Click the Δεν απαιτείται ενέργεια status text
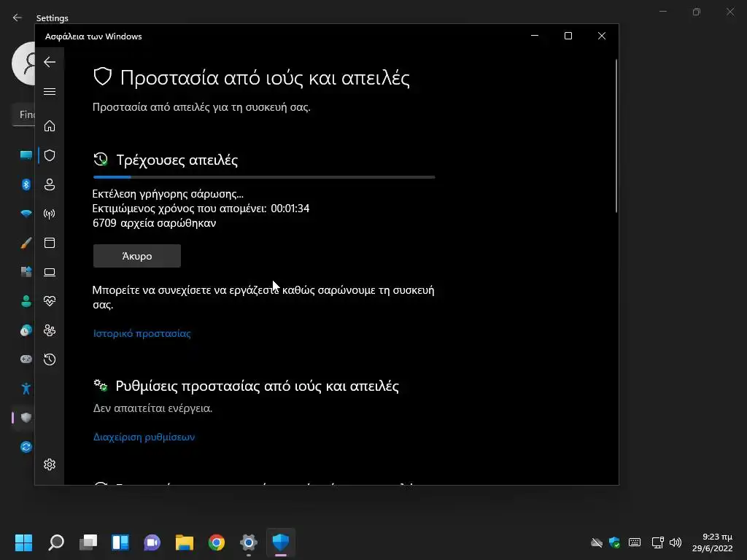This screenshot has width=747, height=560. click(x=153, y=408)
